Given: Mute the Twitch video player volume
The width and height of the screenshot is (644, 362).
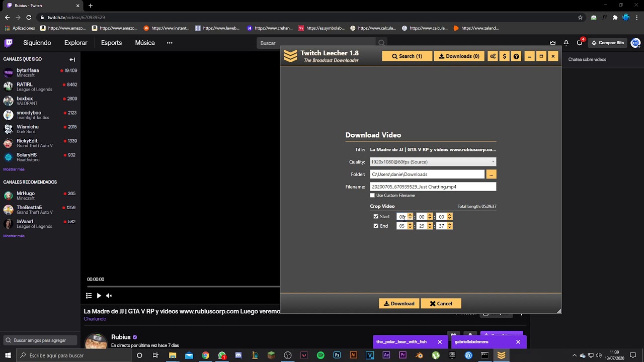Looking at the screenshot, I should click(x=109, y=296).
